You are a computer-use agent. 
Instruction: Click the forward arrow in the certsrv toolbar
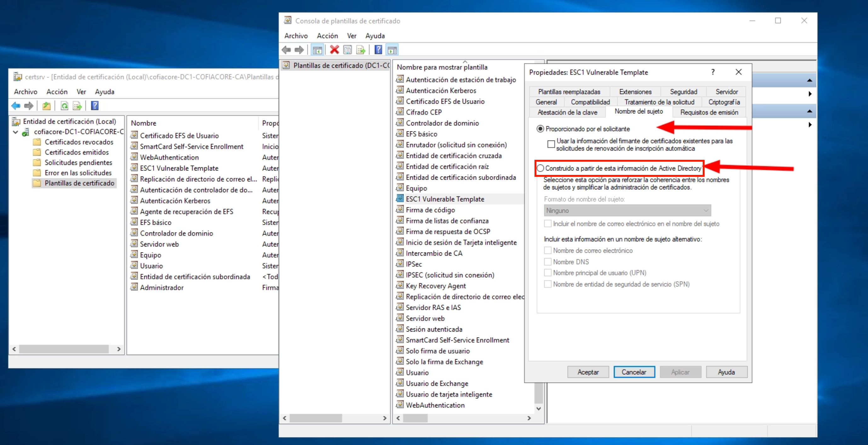[x=29, y=106]
